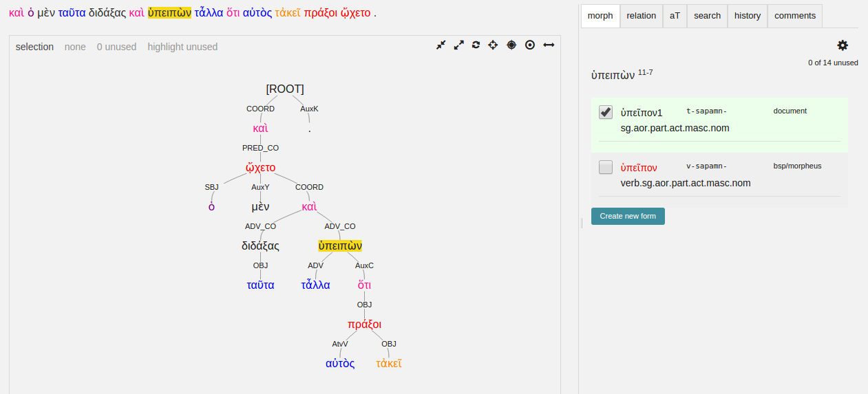
Task: Click the four-arrow move icon
Action: [x=493, y=45]
